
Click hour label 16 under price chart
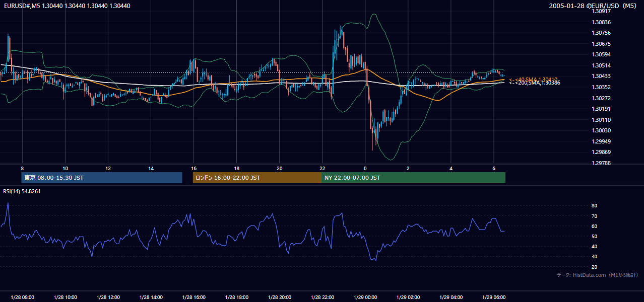[x=194, y=168]
